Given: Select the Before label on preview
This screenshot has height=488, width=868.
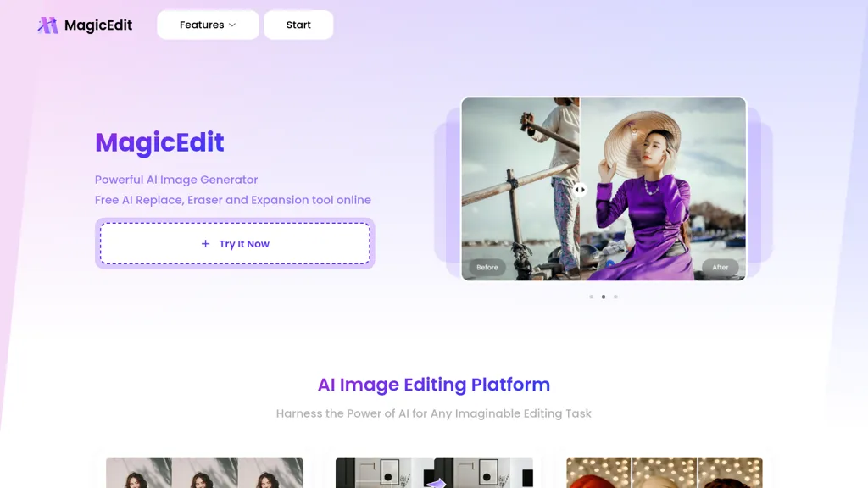Looking at the screenshot, I should (x=487, y=267).
